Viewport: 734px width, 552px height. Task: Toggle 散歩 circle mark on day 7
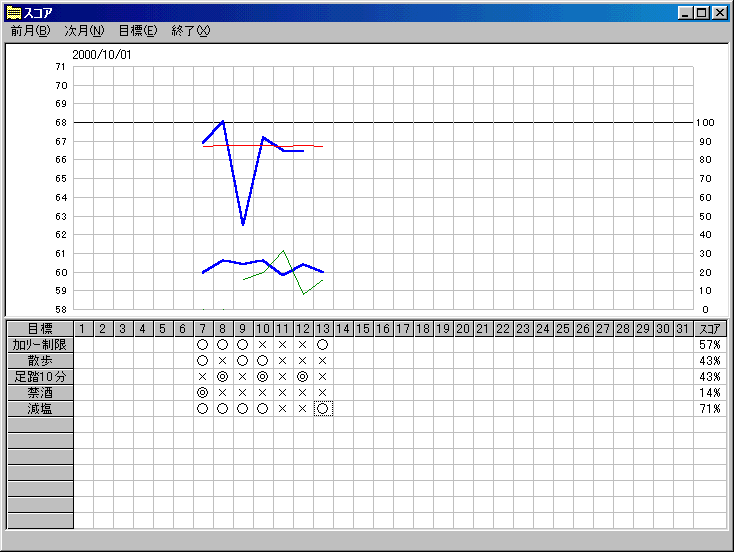click(202, 361)
